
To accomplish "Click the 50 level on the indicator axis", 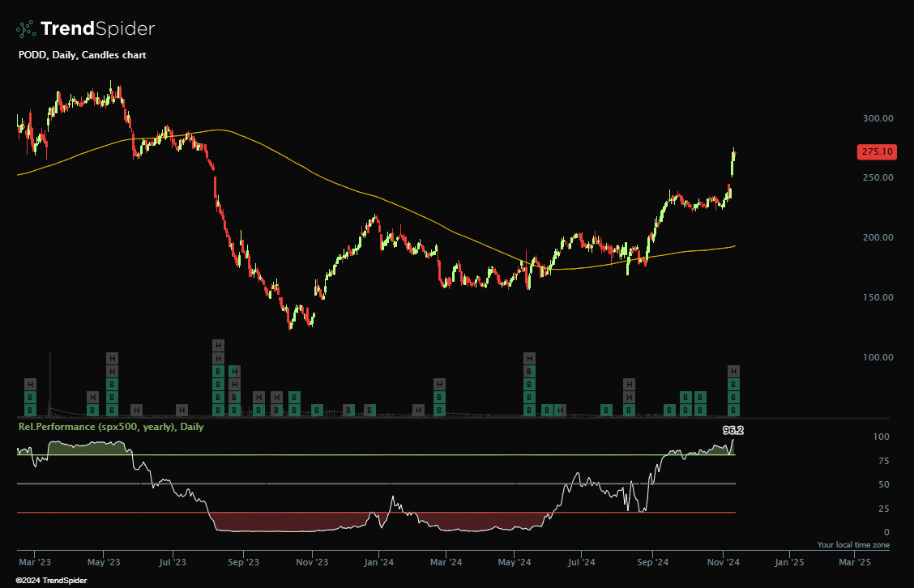I will click(884, 484).
